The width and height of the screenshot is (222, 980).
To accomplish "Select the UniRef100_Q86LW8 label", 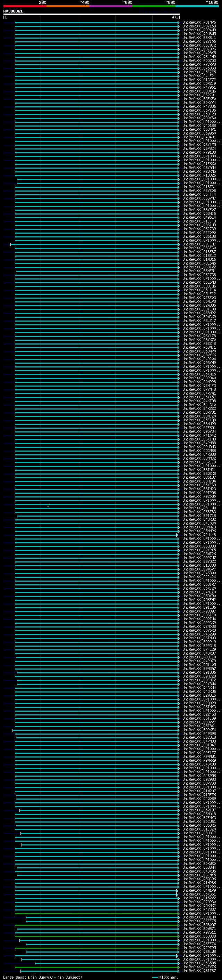I will 199,951.
